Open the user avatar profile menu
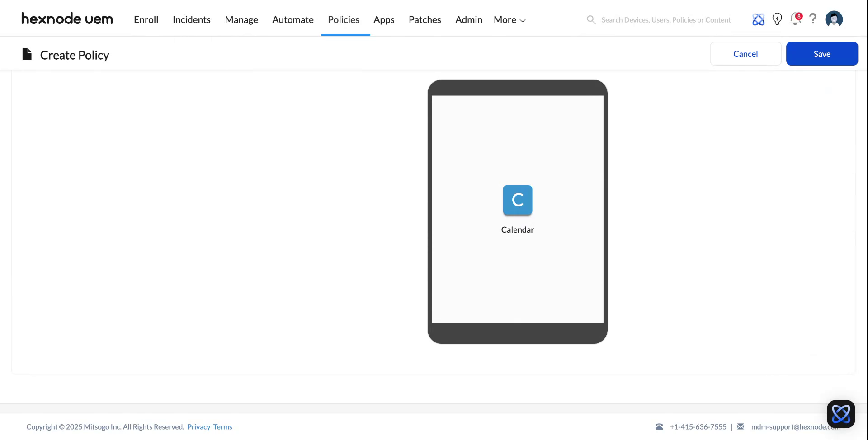The width and height of the screenshot is (868, 440). 834,19
